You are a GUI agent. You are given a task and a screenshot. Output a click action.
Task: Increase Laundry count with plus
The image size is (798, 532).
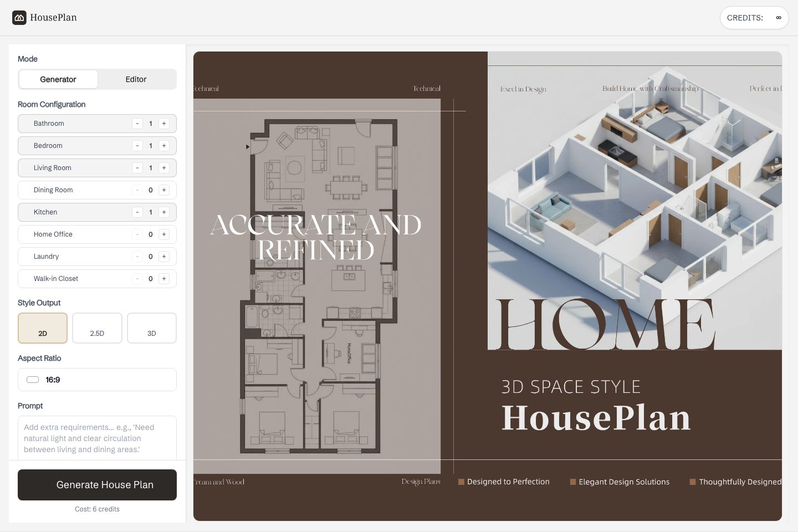coord(164,257)
